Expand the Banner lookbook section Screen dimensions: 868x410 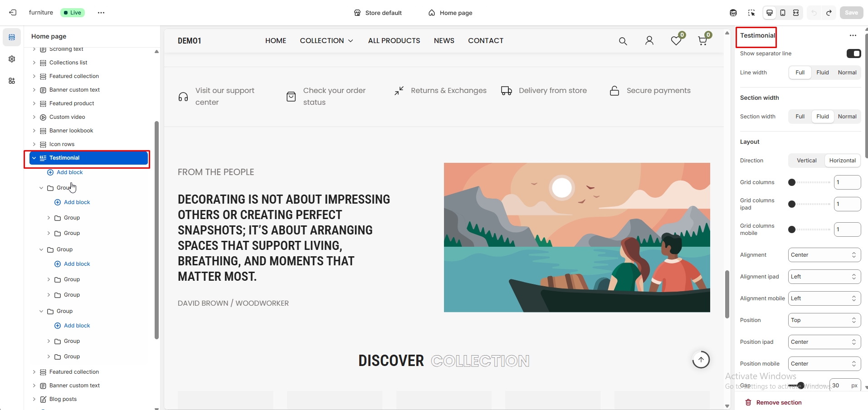click(x=34, y=131)
